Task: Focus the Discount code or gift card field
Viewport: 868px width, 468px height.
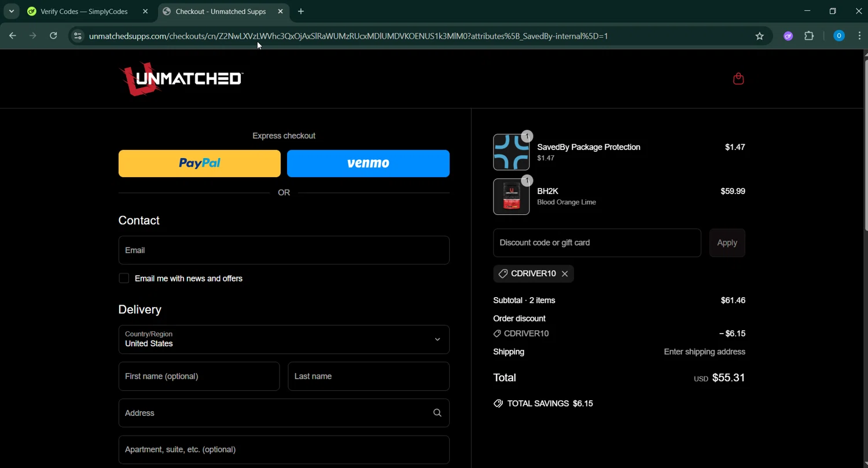Action: coord(597,243)
